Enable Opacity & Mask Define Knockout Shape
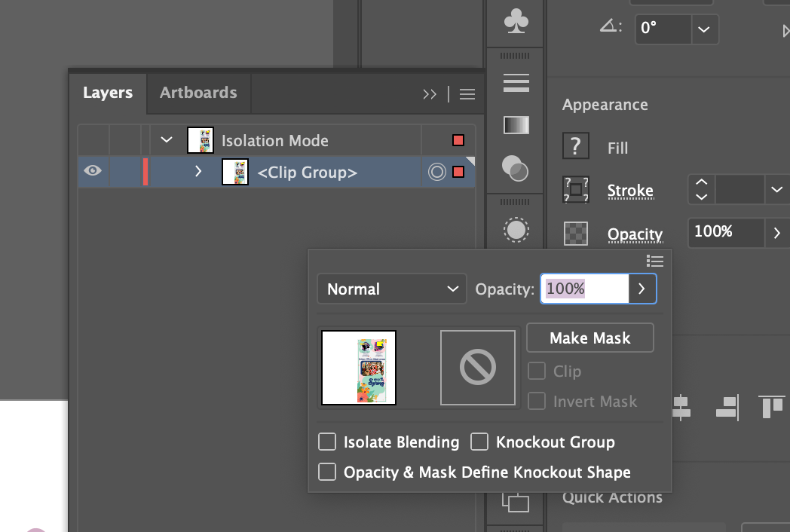Viewport: 790px width, 532px height. click(x=327, y=472)
